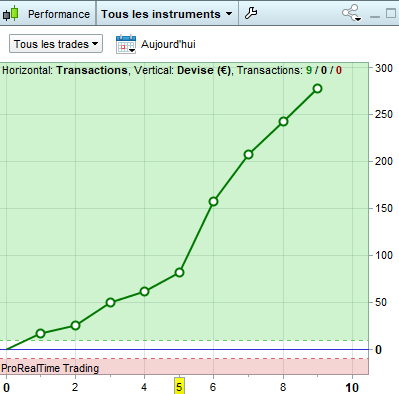Open the wrench settings icon
This screenshot has width=399, height=394.
(251, 13)
